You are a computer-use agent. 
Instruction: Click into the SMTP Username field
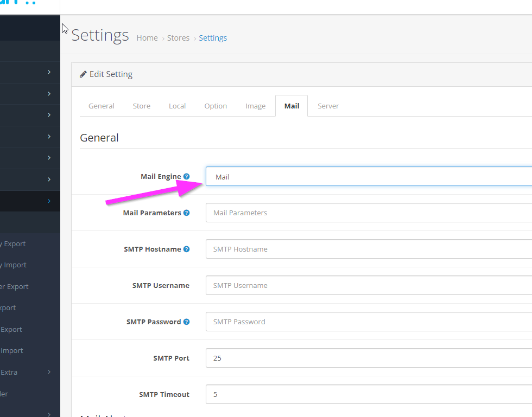[369, 286]
